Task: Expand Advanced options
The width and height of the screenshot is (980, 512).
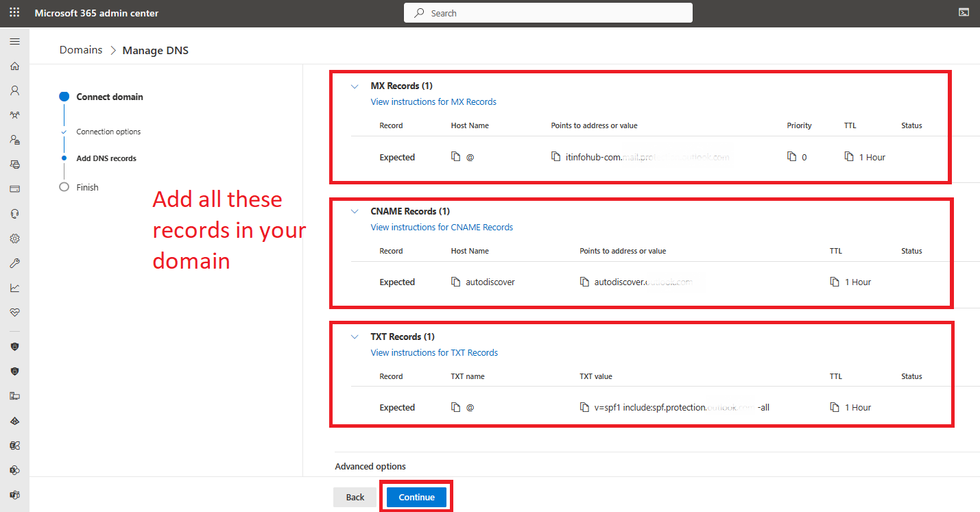Action: [x=370, y=466]
